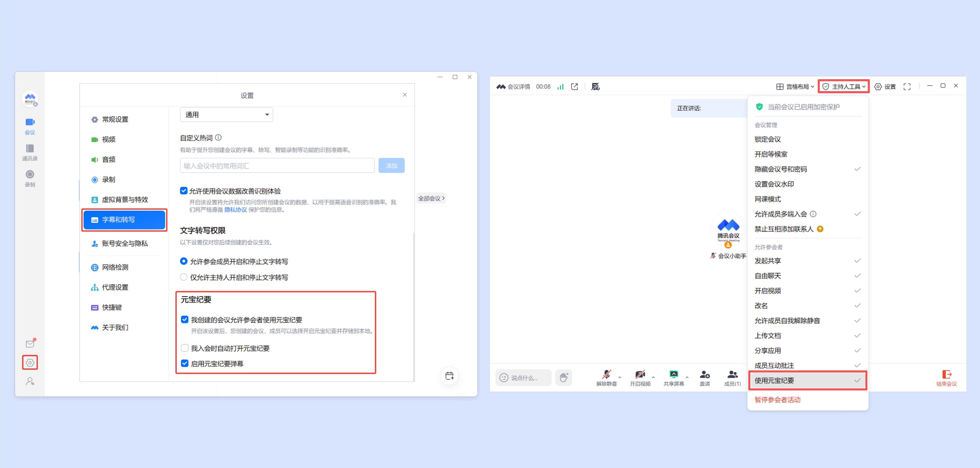The width and height of the screenshot is (980, 468).
Task: Uncheck 启用元宝纪要弹幕 checkbox
Action: click(x=184, y=363)
